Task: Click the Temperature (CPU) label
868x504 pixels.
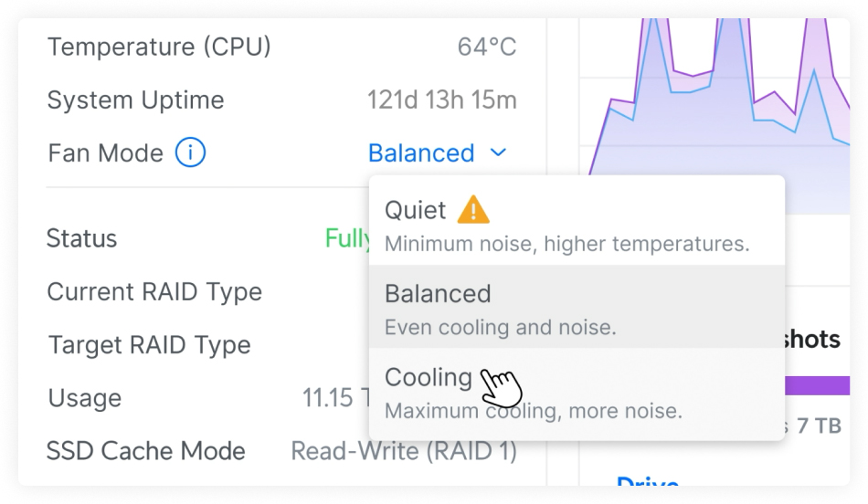Action: click(159, 47)
